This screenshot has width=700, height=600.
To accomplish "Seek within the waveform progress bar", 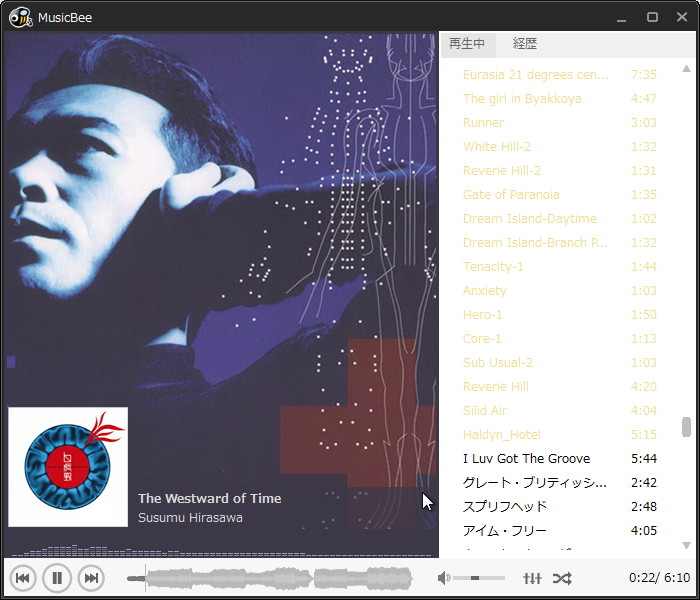I will [270, 578].
